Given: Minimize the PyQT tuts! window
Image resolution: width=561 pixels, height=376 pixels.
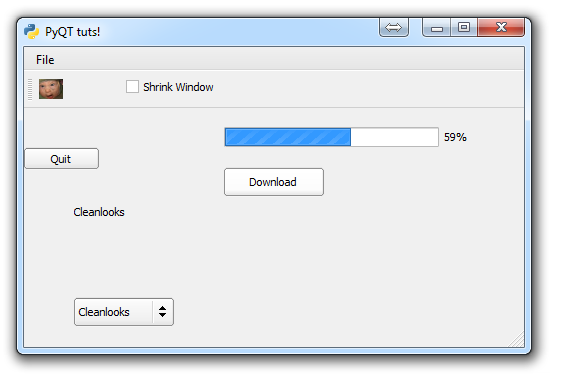Looking at the screenshot, I should (x=436, y=28).
